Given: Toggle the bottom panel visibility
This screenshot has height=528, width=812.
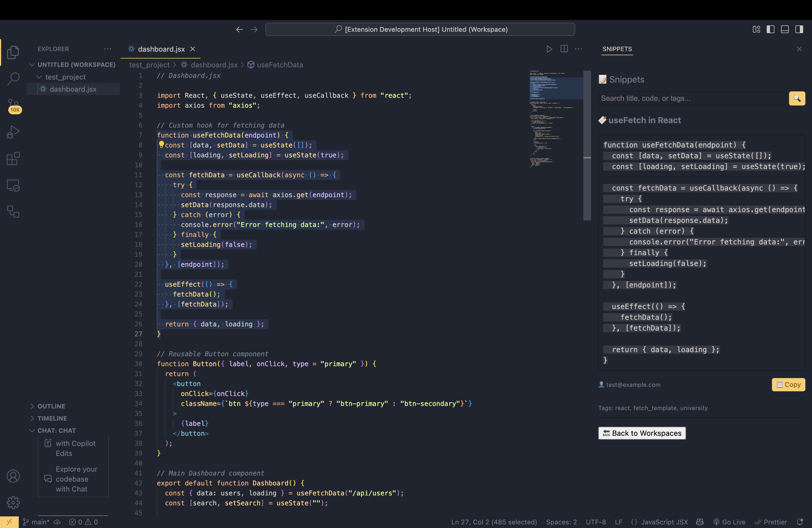Looking at the screenshot, I should click(x=785, y=29).
